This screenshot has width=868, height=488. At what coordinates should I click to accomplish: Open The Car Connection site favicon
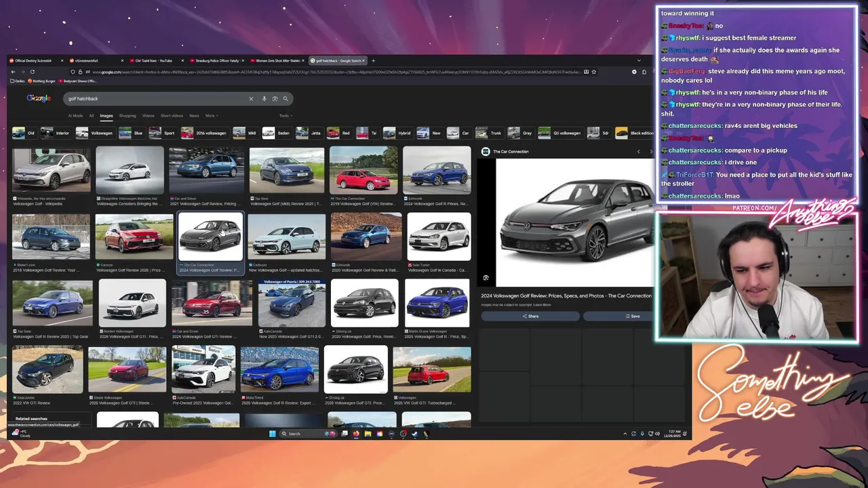click(486, 152)
